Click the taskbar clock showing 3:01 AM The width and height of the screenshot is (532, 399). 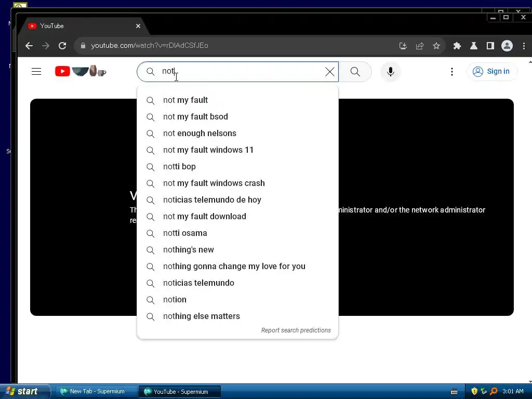(x=513, y=391)
